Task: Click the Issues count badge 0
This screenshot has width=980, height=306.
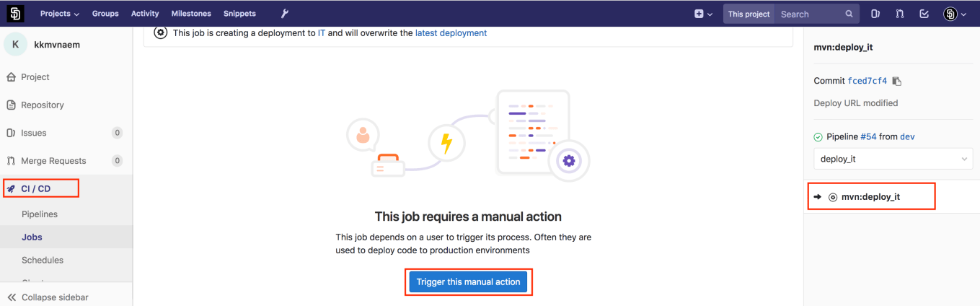Action: click(117, 133)
